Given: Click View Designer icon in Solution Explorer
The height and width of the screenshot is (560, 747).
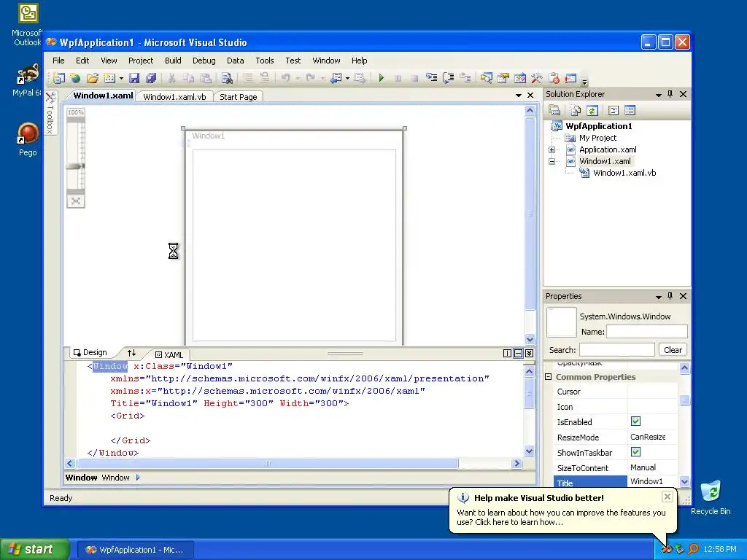Looking at the screenshot, I should click(630, 111).
